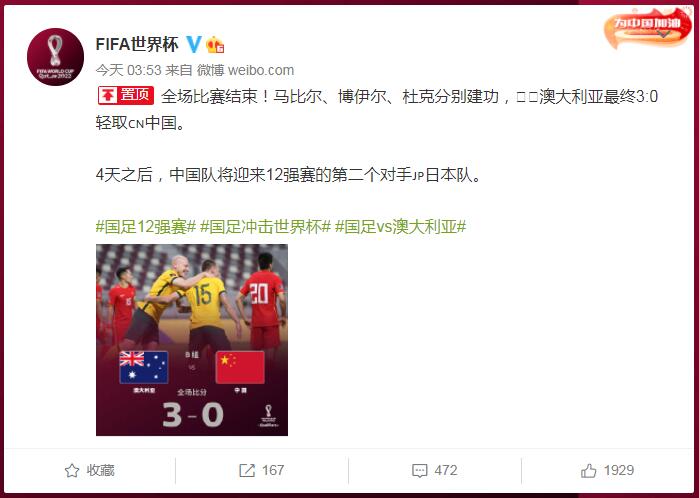Like the post with thumbs-up icon
This screenshot has width=699, height=498.
coord(588,470)
